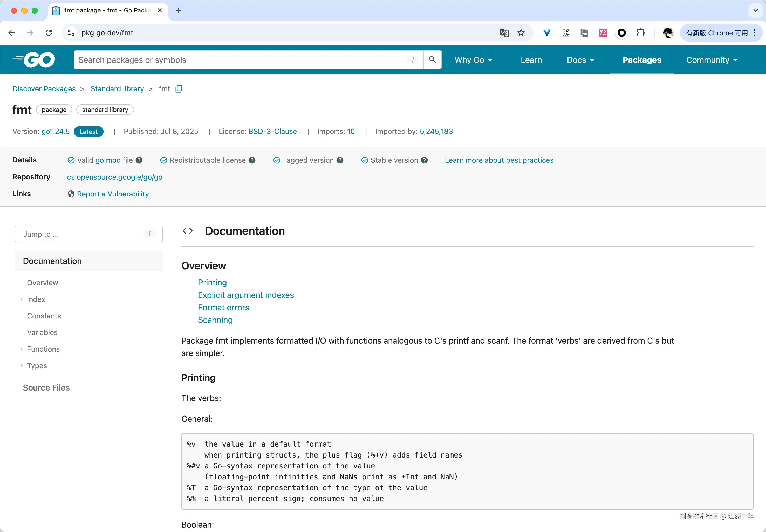Reload the page

(x=49, y=33)
